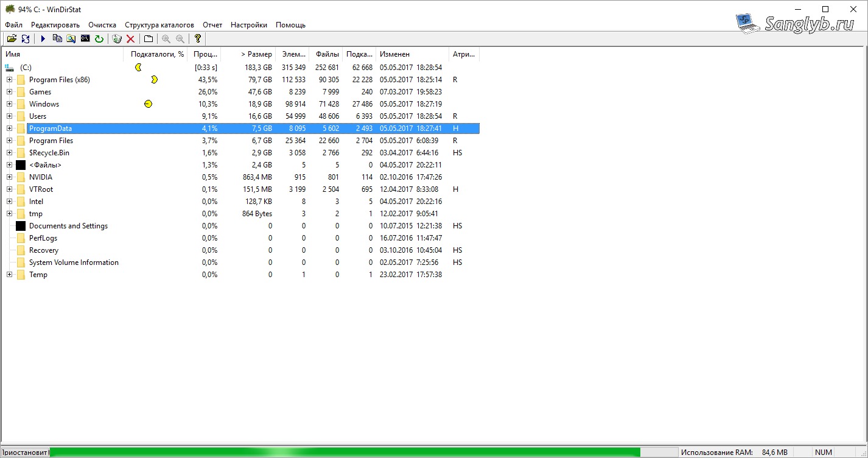Open the Структура каталогов menu
The width and height of the screenshot is (868, 458).
(159, 25)
